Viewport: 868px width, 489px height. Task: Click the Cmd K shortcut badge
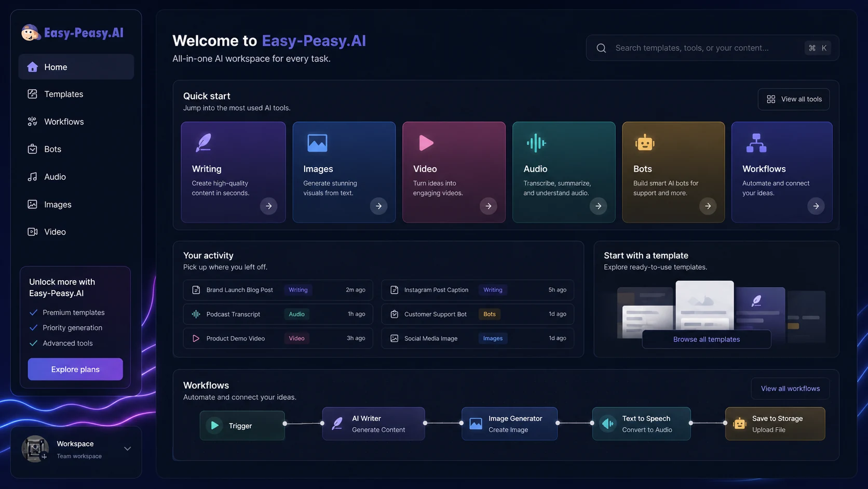818,48
